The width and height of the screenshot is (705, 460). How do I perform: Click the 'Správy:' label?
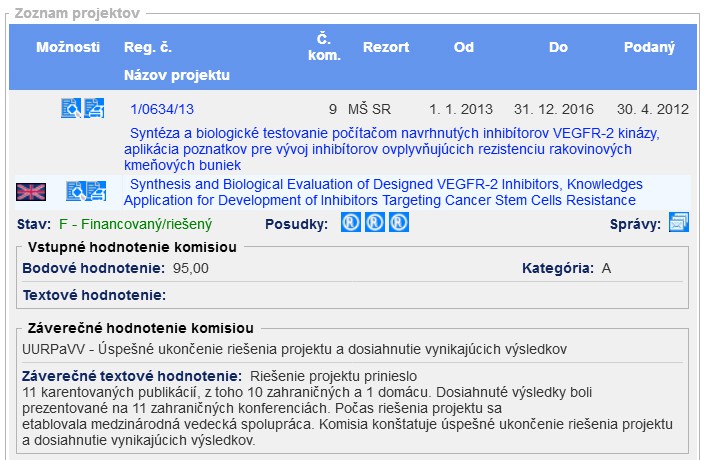635,224
